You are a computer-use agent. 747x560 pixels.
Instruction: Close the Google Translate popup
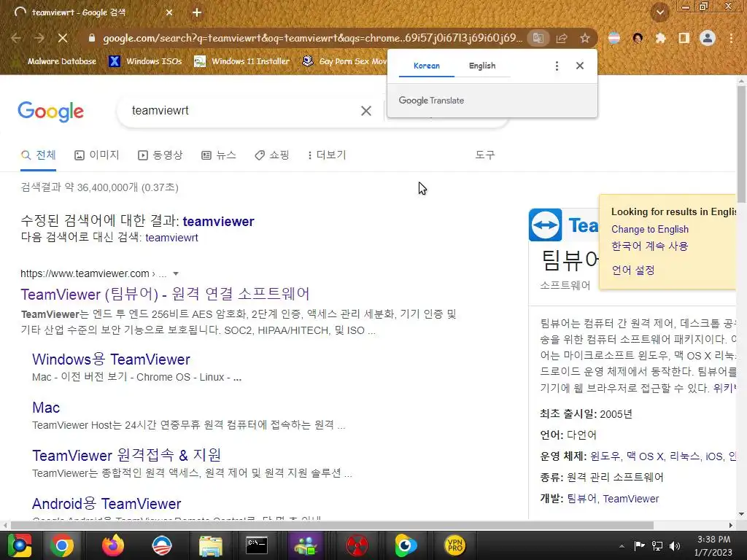[x=580, y=66]
